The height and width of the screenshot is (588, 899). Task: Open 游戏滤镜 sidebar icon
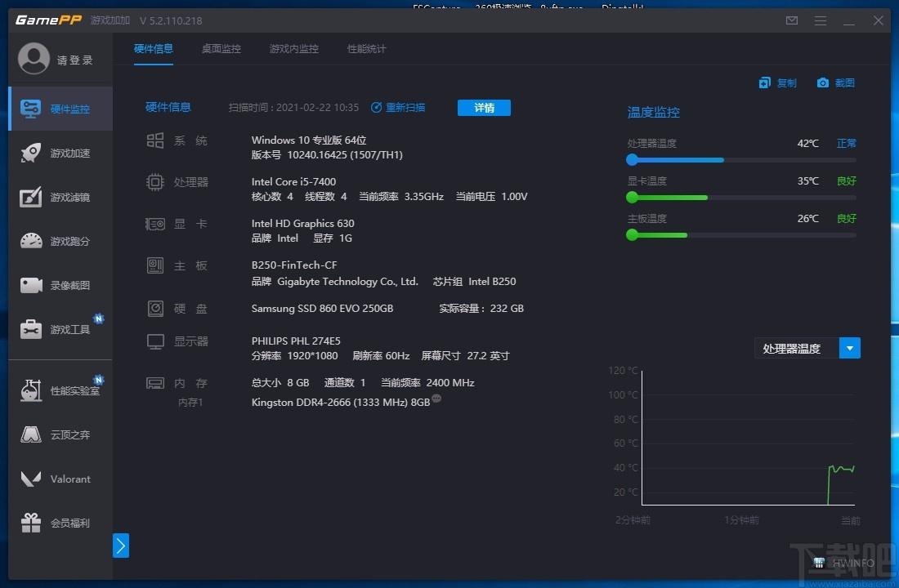click(x=31, y=197)
